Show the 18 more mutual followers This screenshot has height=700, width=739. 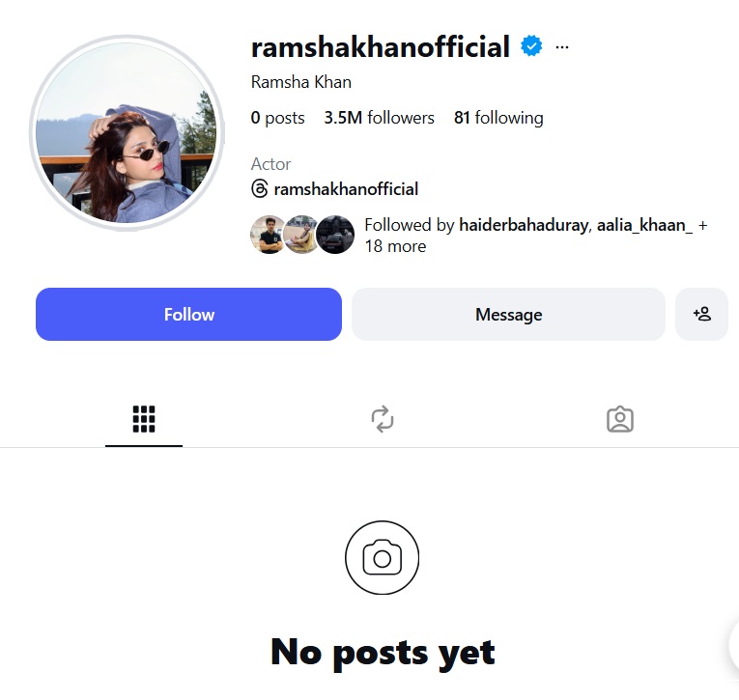click(x=395, y=246)
